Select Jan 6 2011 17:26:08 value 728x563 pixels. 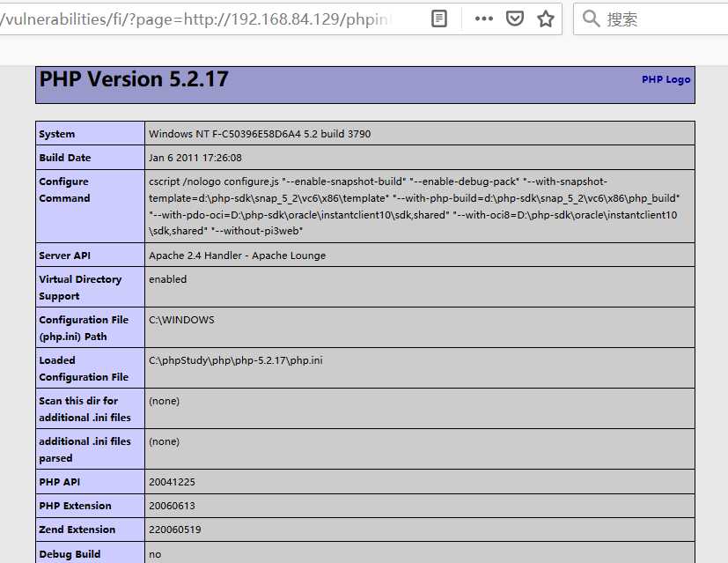coord(195,158)
